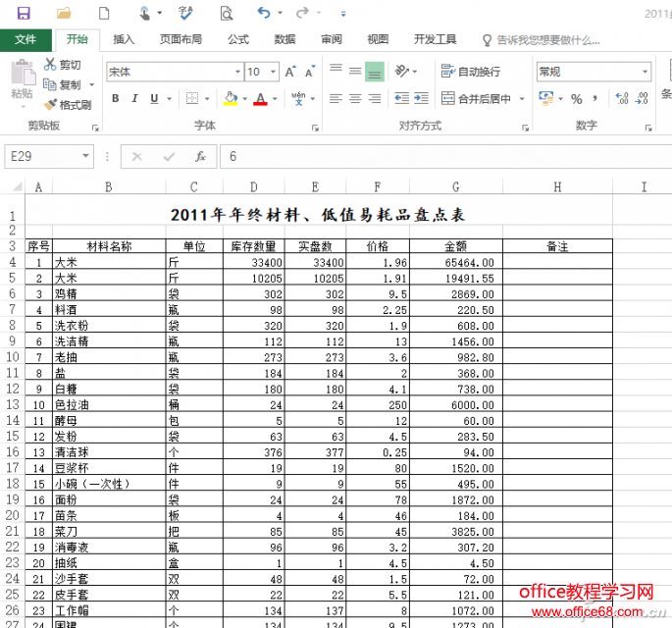Cut selection with 剪切 scissors
Image resolution: width=672 pixels, height=628 pixels.
[x=63, y=65]
